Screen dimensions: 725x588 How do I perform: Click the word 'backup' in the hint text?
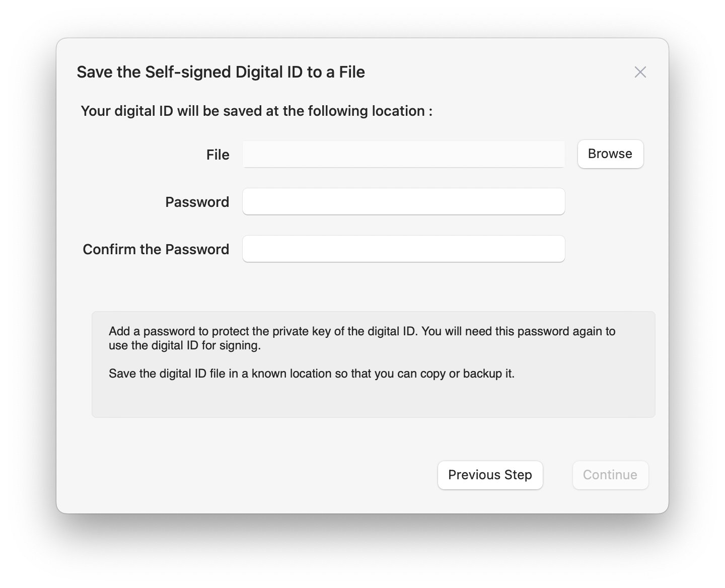(482, 374)
